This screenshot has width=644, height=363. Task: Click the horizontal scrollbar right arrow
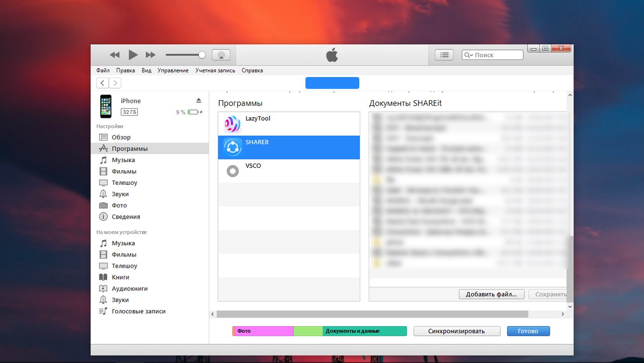click(562, 314)
